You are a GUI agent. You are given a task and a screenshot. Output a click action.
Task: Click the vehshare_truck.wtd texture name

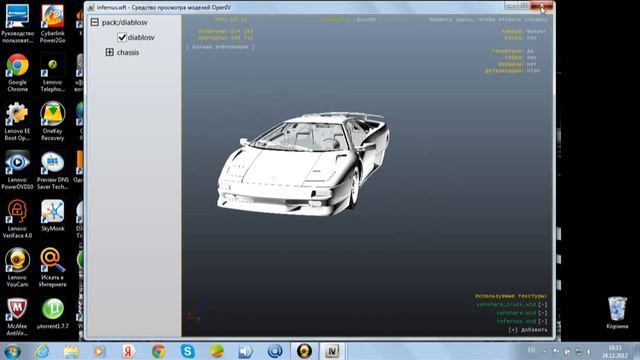pyautogui.click(x=506, y=304)
